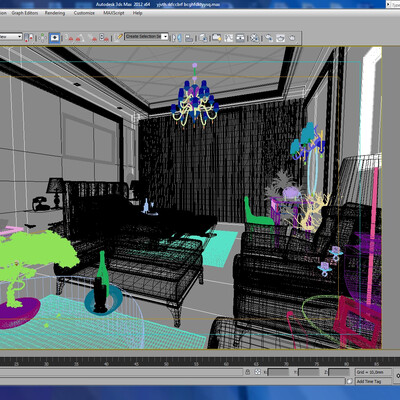Click the Align tool icon
This screenshot has width=400, height=400.
coord(189,38)
